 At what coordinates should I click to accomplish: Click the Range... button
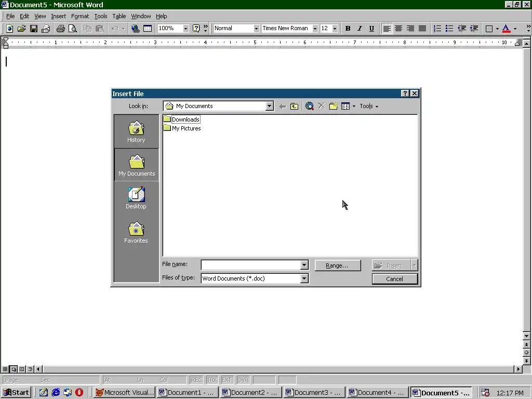pos(338,265)
